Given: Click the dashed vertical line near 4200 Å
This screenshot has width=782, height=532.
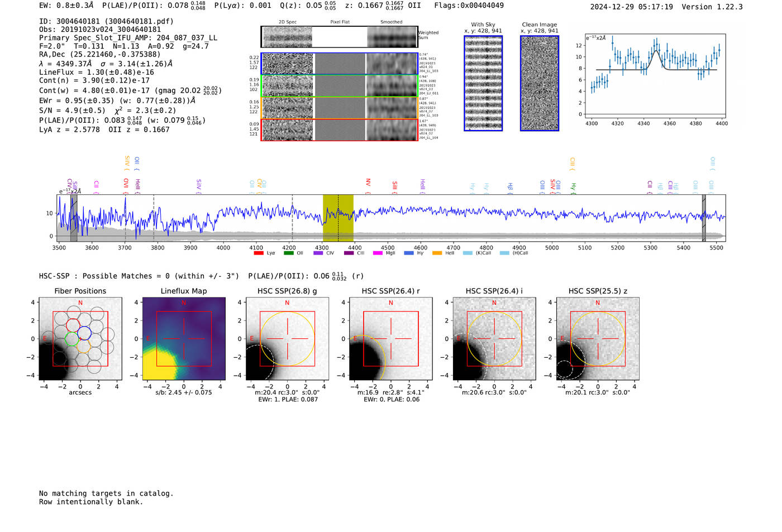Looking at the screenshot, I should pos(292,218).
